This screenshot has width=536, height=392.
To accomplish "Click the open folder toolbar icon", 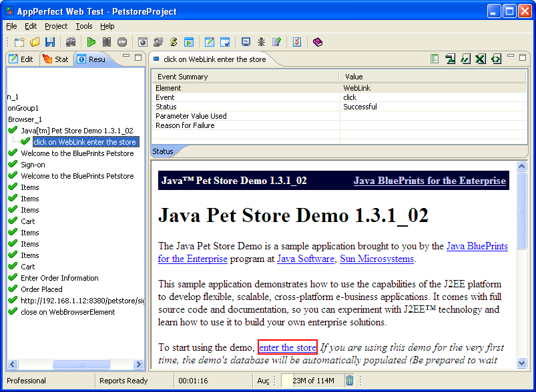I will click(35, 42).
